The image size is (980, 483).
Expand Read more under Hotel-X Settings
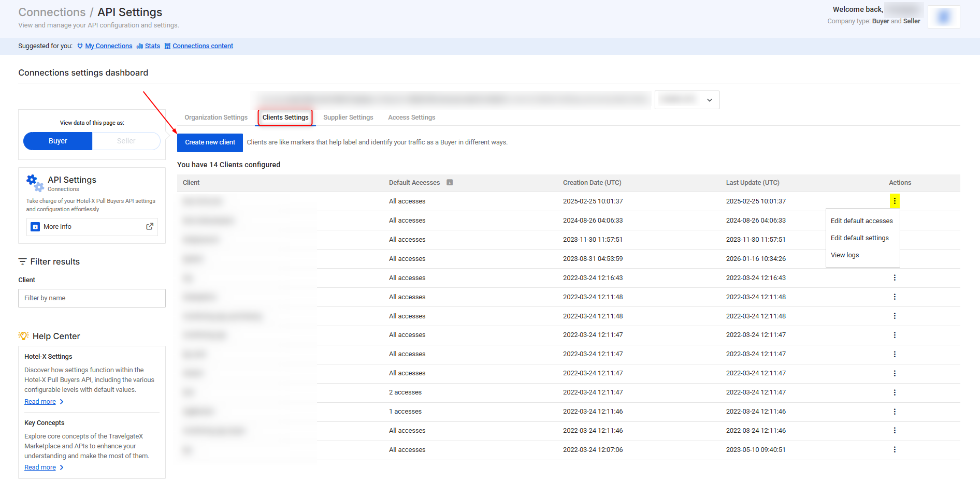click(40, 401)
